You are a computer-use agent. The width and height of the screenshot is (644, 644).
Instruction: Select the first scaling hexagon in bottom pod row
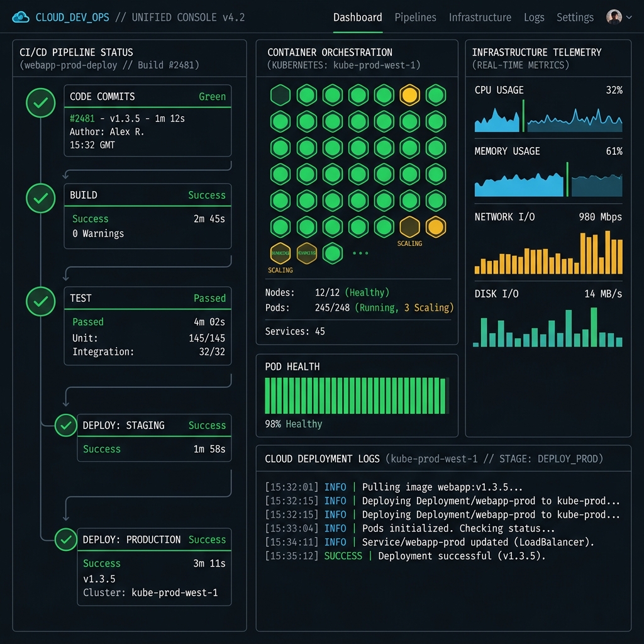[x=280, y=253]
